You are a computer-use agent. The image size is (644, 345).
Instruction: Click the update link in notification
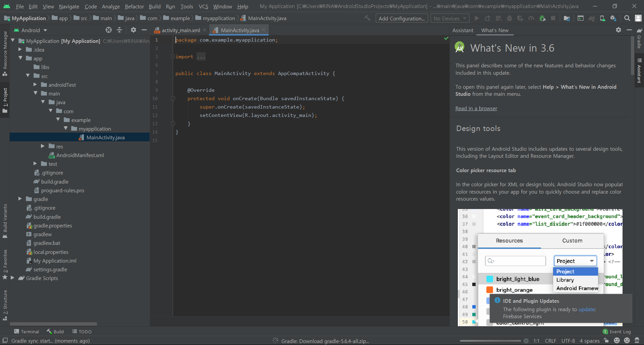[x=587, y=309]
